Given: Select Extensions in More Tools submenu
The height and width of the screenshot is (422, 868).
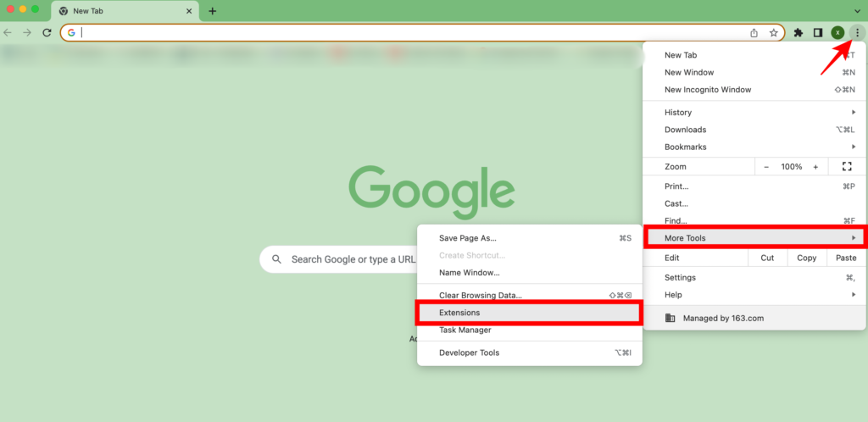Looking at the screenshot, I should 529,313.
